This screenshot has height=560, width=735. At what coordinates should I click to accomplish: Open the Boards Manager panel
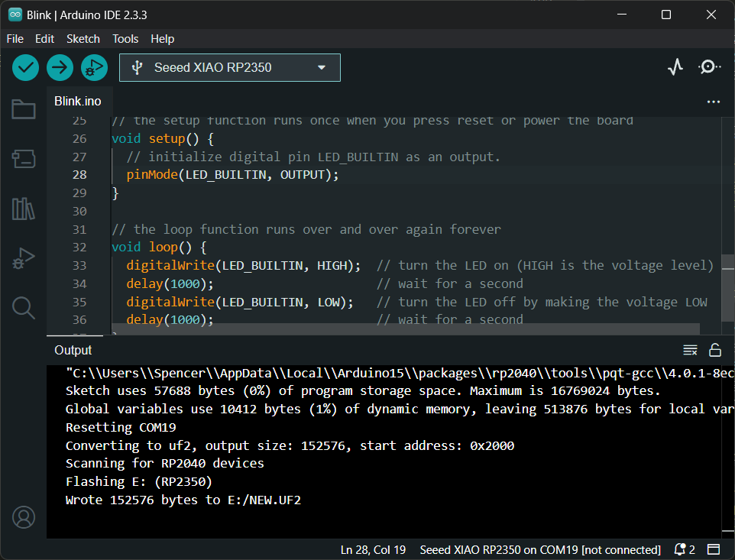24,159
